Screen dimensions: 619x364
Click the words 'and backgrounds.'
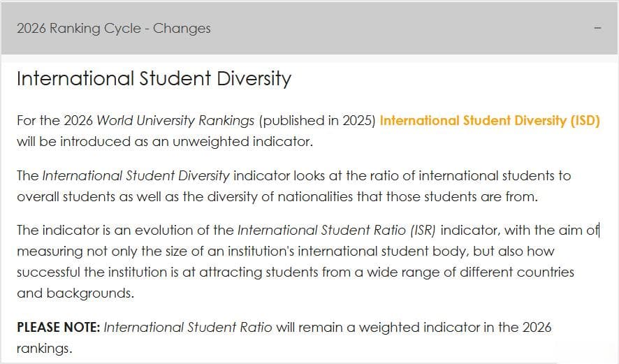pos(75,293)
